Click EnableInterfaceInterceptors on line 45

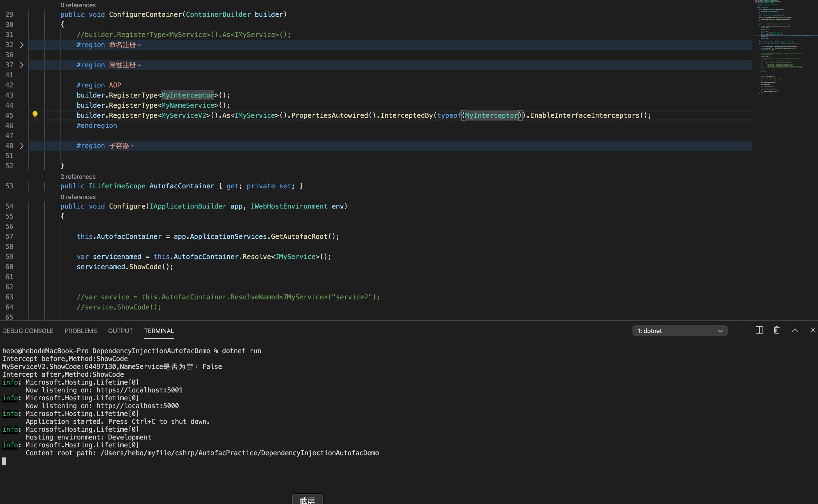585,115
